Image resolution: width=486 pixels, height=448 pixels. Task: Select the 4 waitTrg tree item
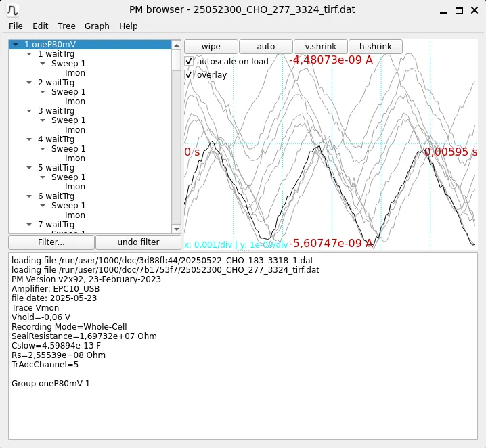[x=56, y=139]
